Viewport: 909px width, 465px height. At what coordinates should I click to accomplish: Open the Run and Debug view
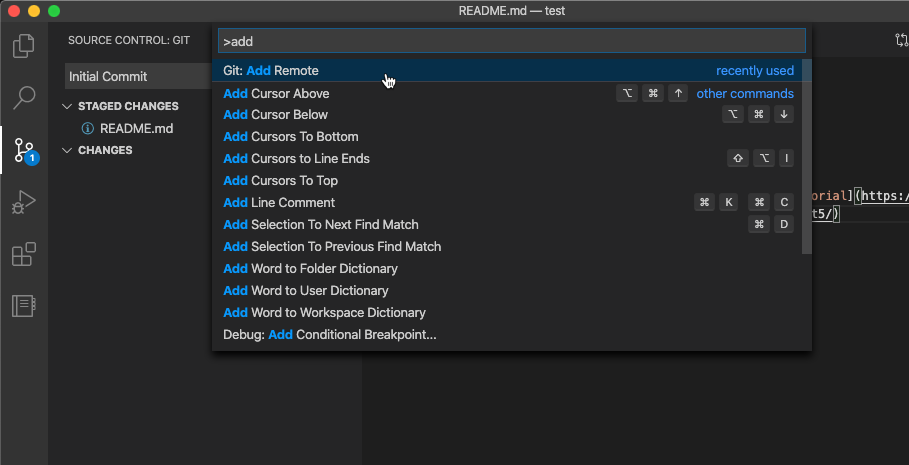[24, 202]
